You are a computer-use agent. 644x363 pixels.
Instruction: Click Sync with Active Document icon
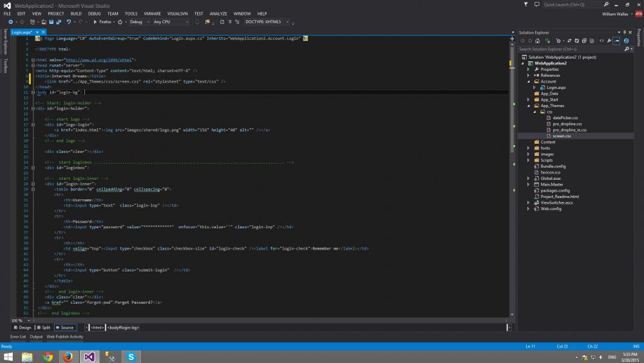pyautogui.click(x=569, y=41)
